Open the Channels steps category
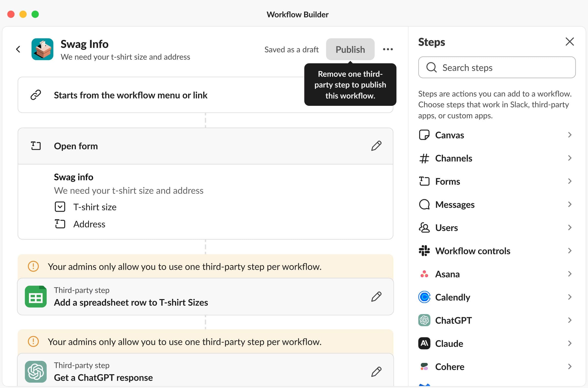The width and height of the screenshot is (588, 388). click(497, 158)
